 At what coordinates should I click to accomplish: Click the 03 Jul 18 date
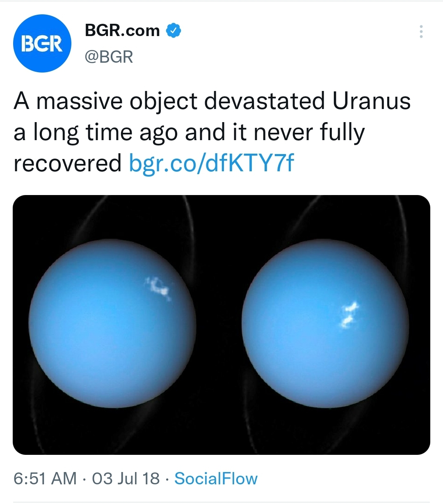[x=126, y=479]
